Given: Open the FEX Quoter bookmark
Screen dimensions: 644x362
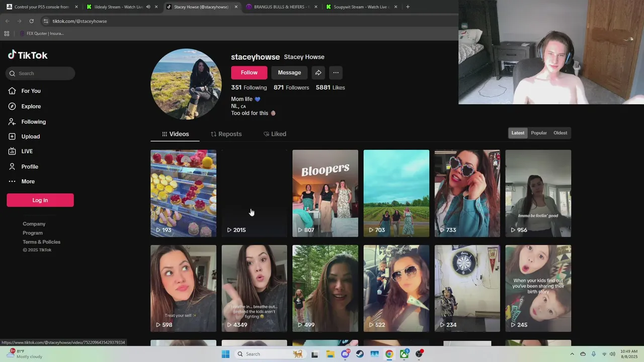Looking at the screenshot, I should [42, 34].
